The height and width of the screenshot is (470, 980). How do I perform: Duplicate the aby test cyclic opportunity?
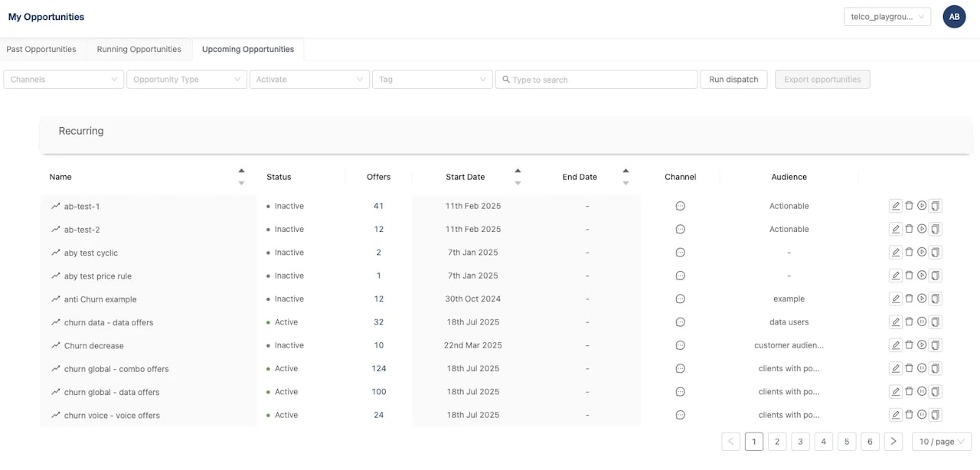click(x=936, y=253)
